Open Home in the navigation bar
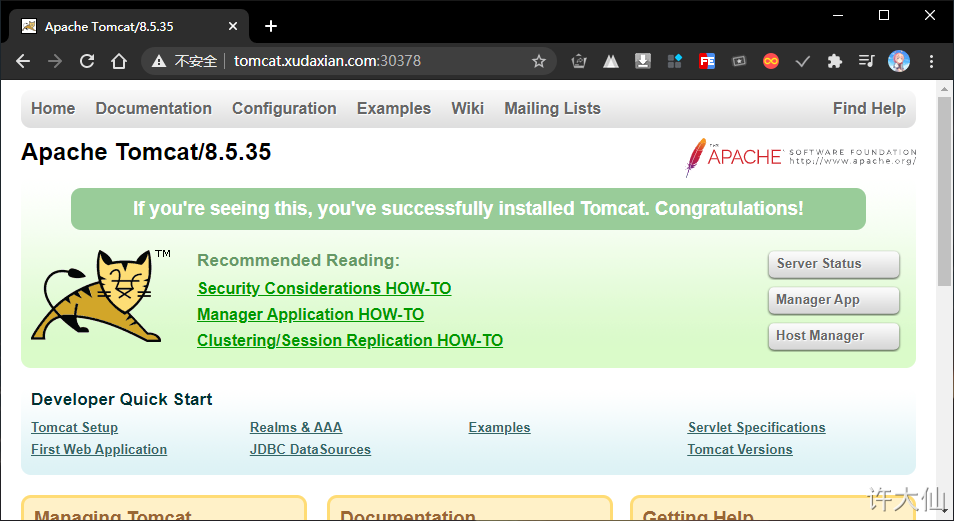 click(53, 108)
